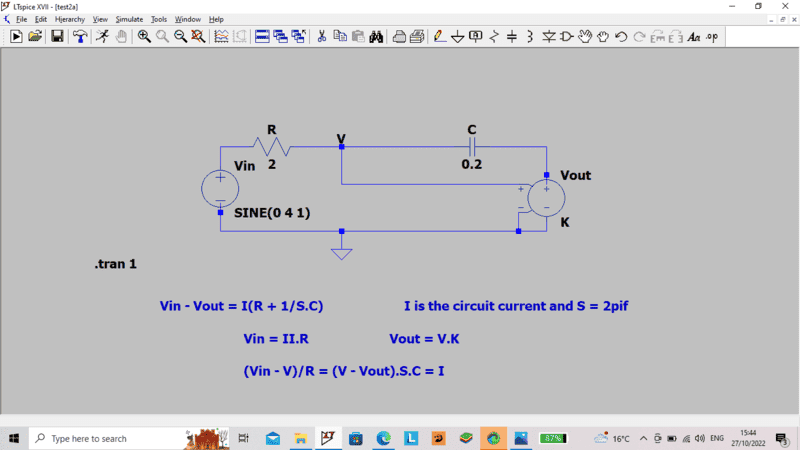Viewport: 800px width, 450px height.
Task: Open the Tools menu
Action: (x=159, y=19)
